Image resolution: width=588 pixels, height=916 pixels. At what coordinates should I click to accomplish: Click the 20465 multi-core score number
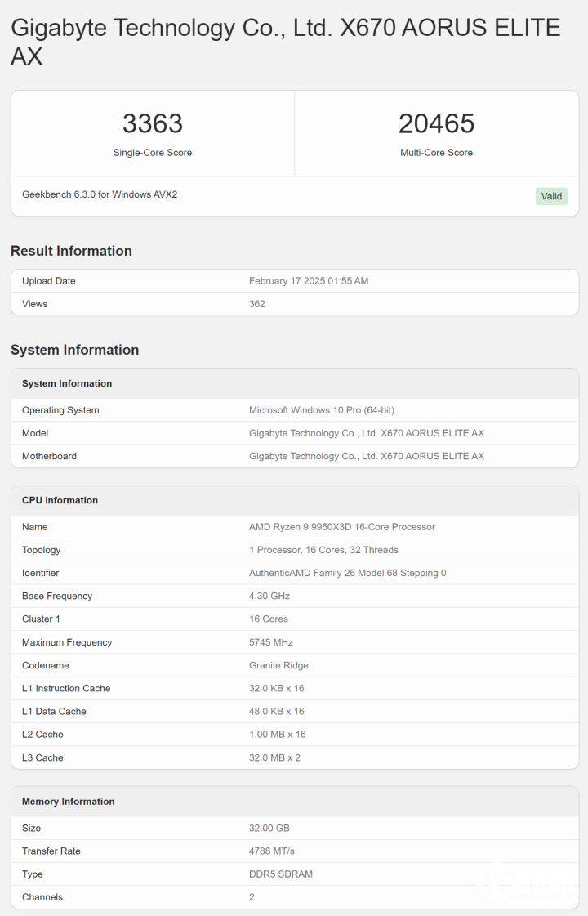pos(436,123)
